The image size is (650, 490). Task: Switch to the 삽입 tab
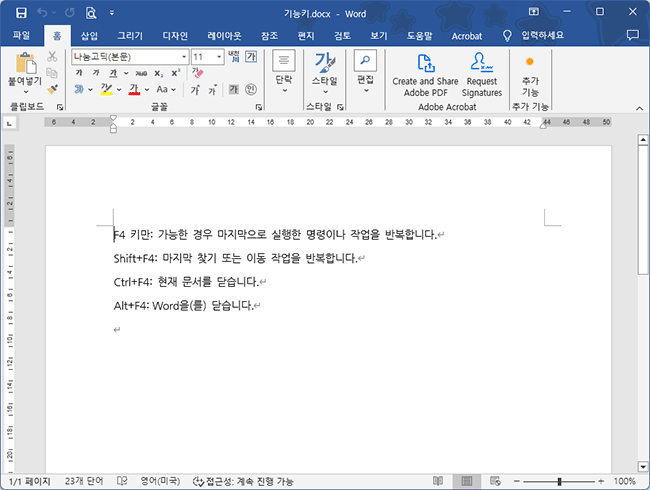pyautogui.click(x=89, y=36)
